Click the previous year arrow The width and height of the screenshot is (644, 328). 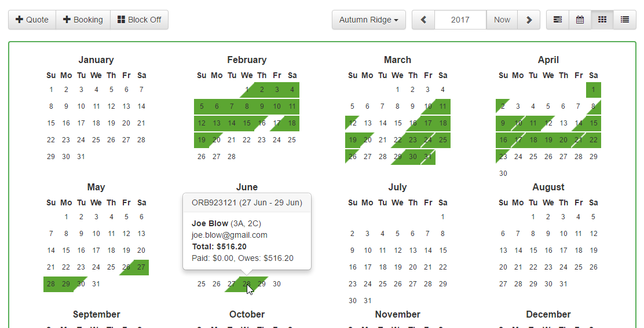click(x=423, y=20)
